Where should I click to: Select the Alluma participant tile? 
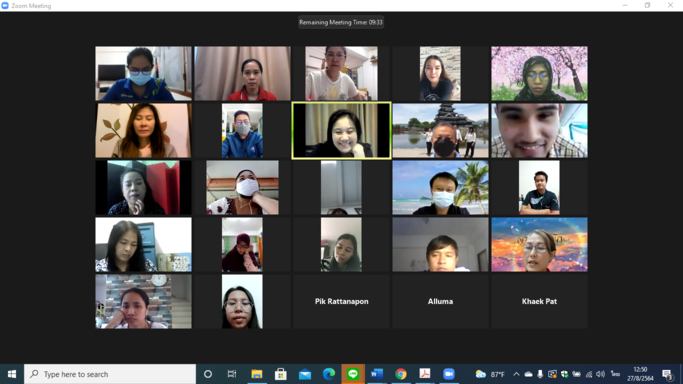440,301
